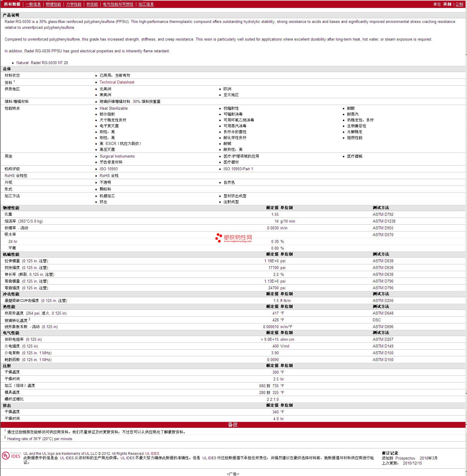Select 英制 units option

click(447, 4)
